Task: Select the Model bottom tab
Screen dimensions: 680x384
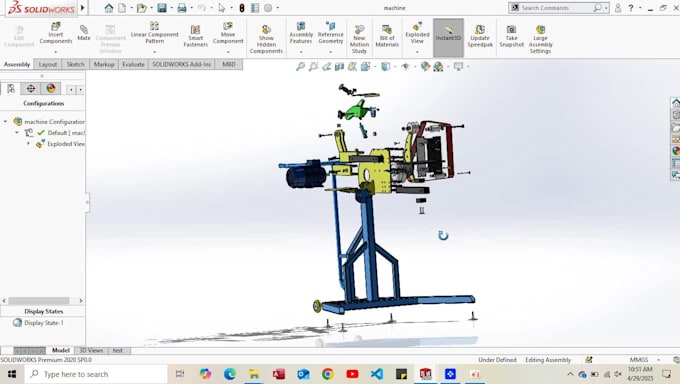Action: [x=61, y=350]
